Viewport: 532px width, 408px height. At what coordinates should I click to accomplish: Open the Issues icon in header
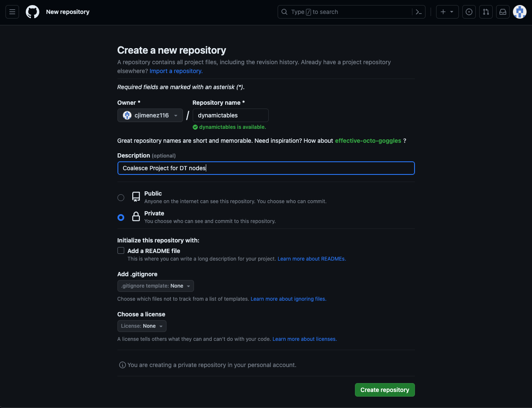[x=469, y=12]
